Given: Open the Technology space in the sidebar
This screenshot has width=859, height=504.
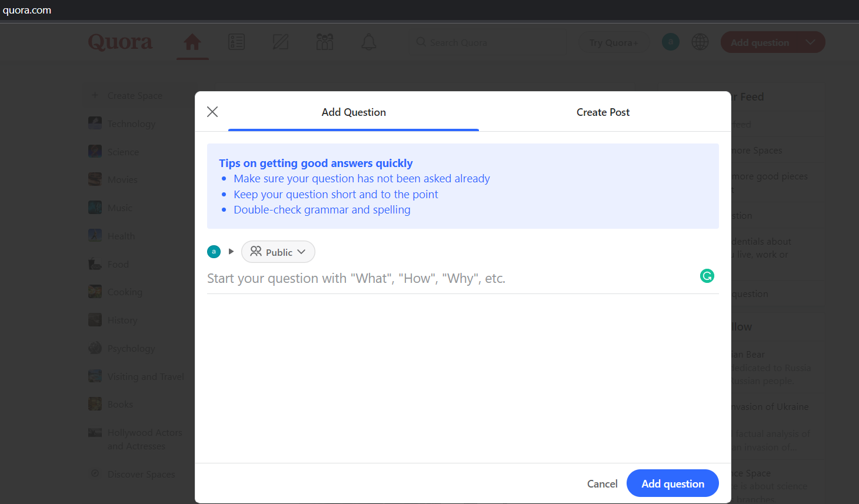Looking at the screenshot, I should click(131, 124).
